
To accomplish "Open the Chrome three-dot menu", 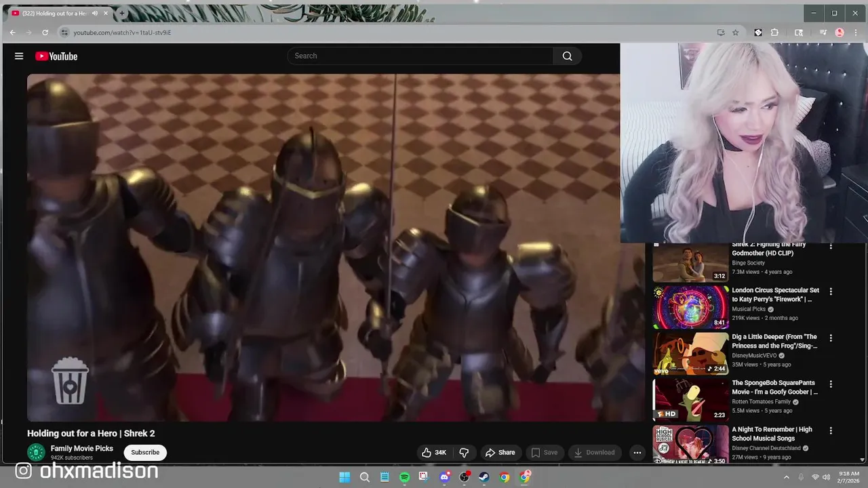I will 856,33.
